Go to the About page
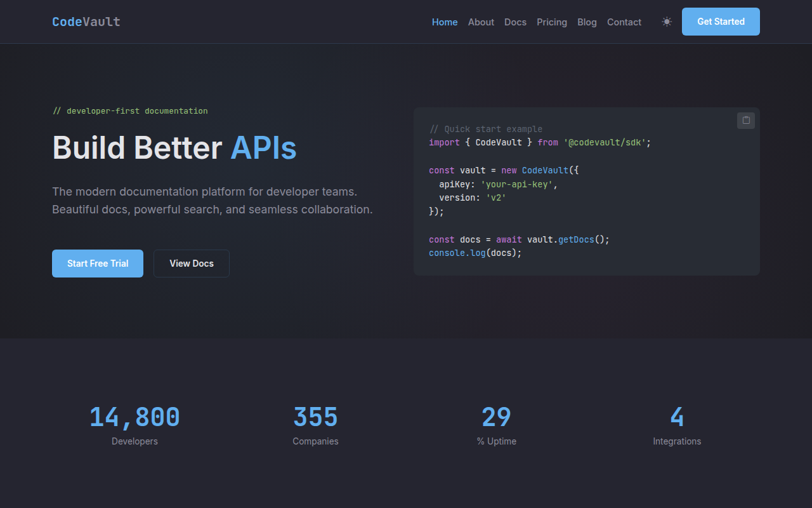This screenshot has width=812, height=508. coord(481,22)
